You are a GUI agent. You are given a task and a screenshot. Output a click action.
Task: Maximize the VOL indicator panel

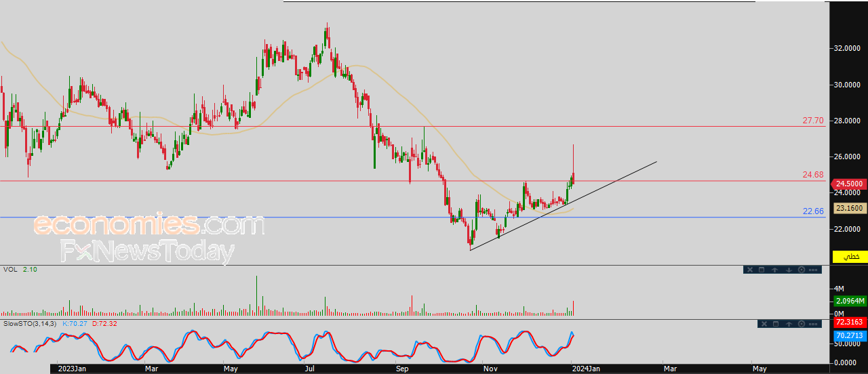(x=762, y=270)
